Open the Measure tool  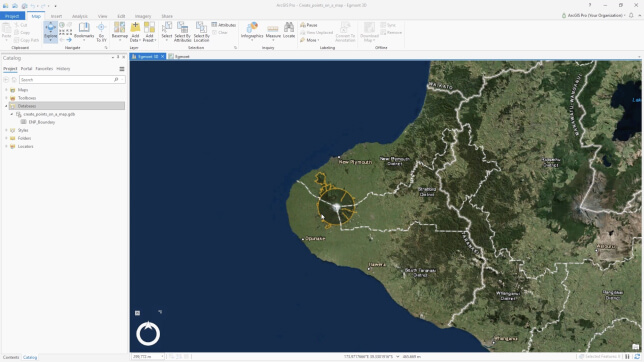[273, 32]
